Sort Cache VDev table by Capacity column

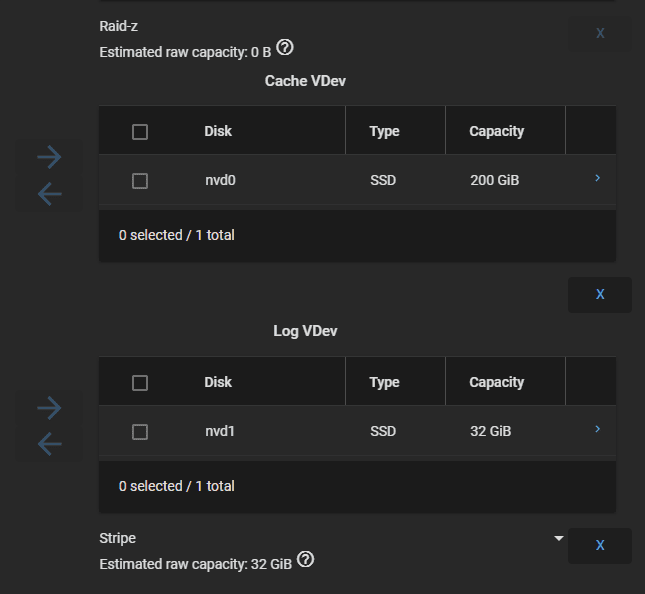click(x=497, y=131)
